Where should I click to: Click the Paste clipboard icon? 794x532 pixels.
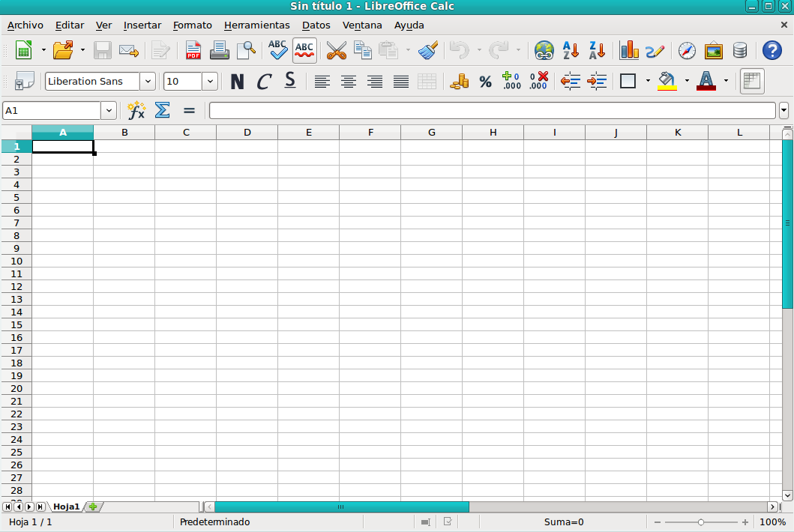[389, 50]
